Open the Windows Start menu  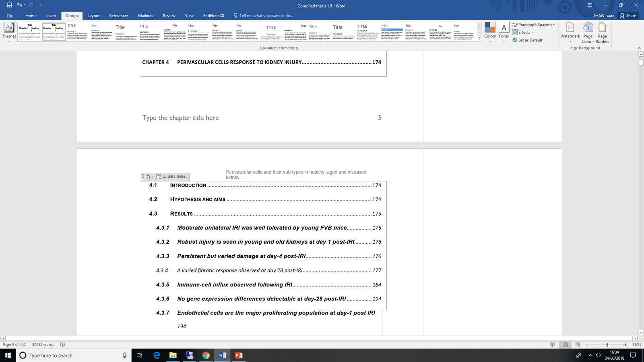point(8,355)
